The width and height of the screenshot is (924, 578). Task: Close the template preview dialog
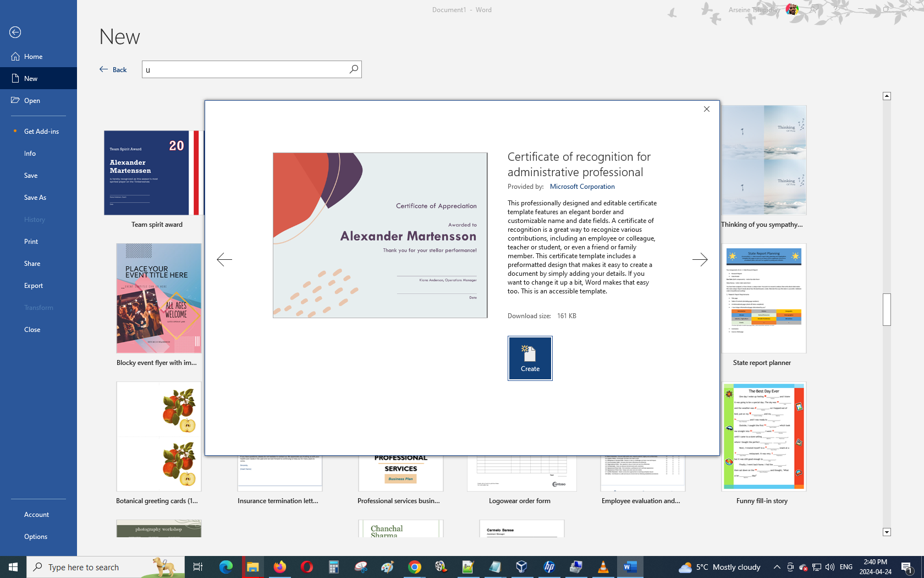coord(707,109)
